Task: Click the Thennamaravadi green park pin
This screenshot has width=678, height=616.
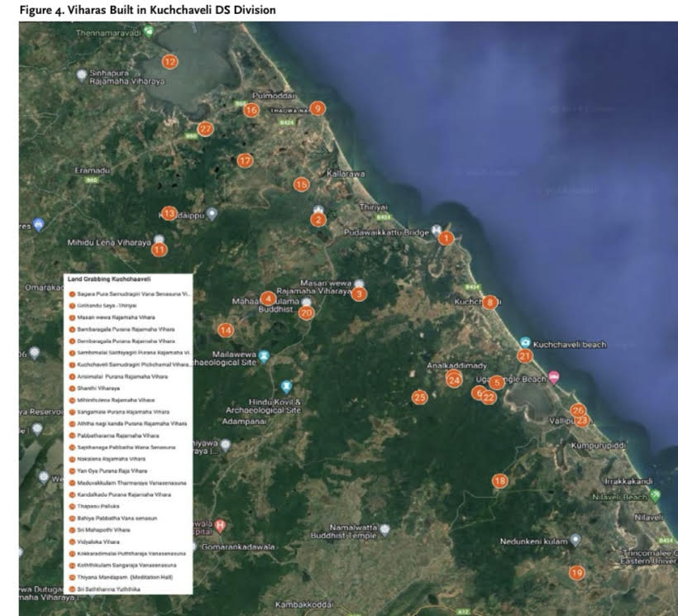Action: point(149,31)
